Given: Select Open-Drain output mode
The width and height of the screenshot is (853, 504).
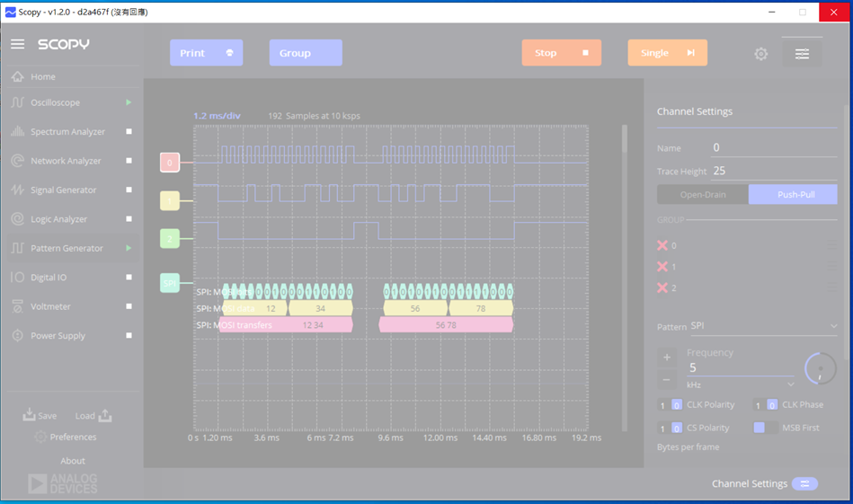Looking at the screenshot, I should [703, 194].
